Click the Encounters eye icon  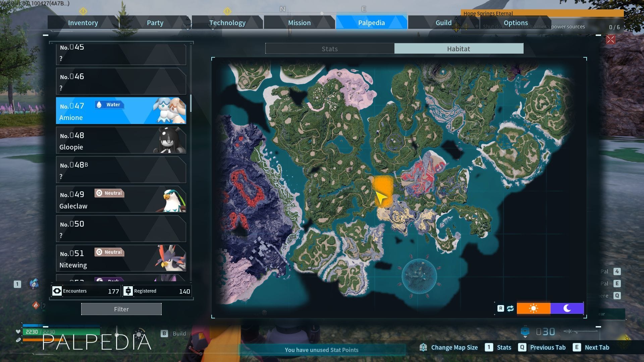(x=57, y=291)
